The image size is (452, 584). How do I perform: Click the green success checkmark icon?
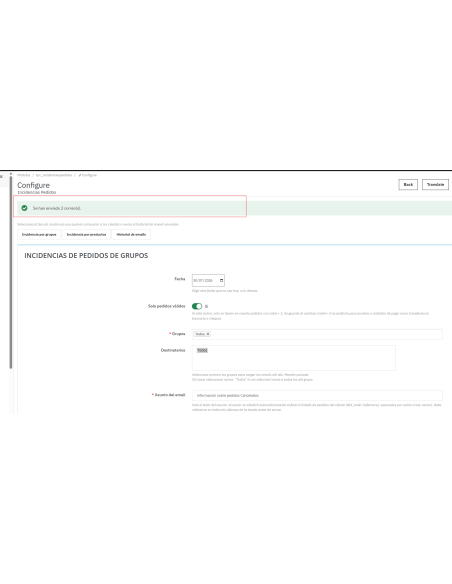tap(24, 208)
